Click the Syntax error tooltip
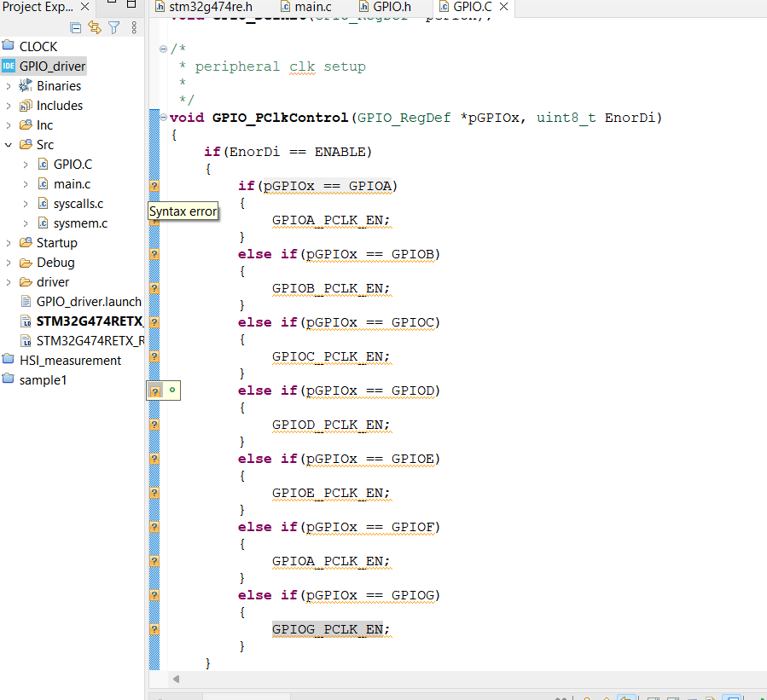The width and height of the screenshot is (767, 700). 183,211
